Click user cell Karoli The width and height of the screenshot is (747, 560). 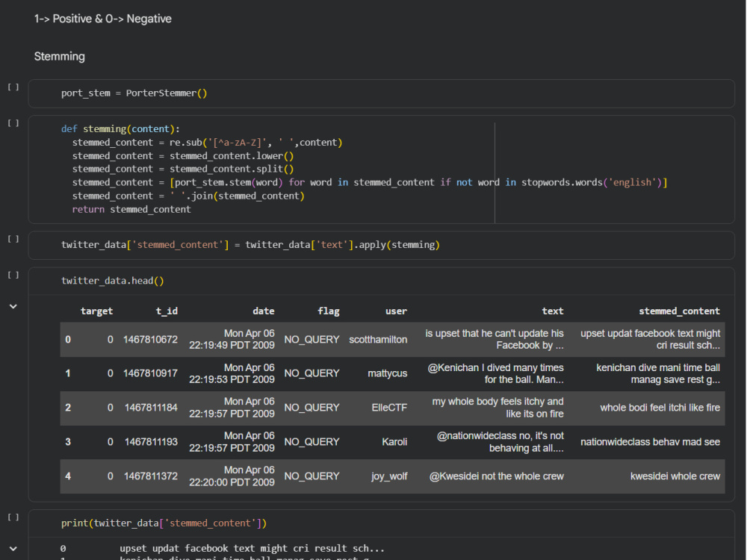(x=394, y=442)
